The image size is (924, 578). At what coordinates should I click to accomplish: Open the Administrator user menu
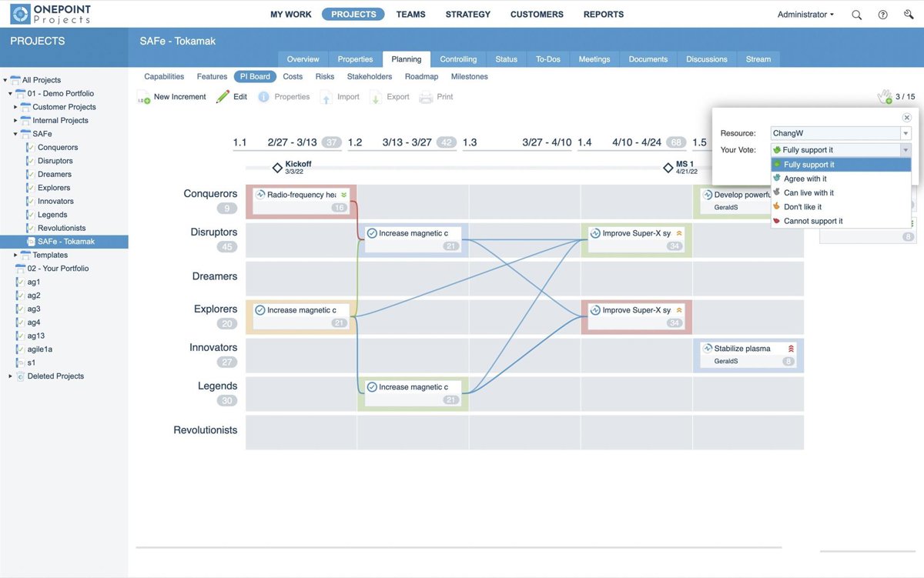(805, 15)
